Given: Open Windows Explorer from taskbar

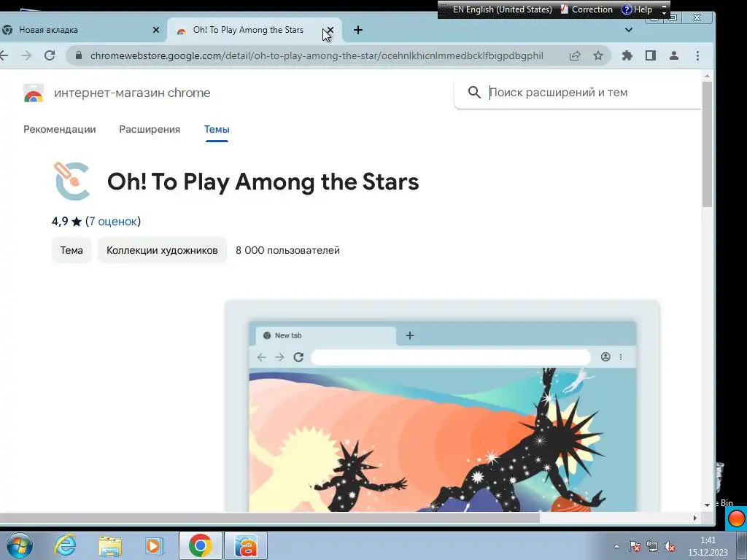Looking at the screenshot, I should click(110, 545).
